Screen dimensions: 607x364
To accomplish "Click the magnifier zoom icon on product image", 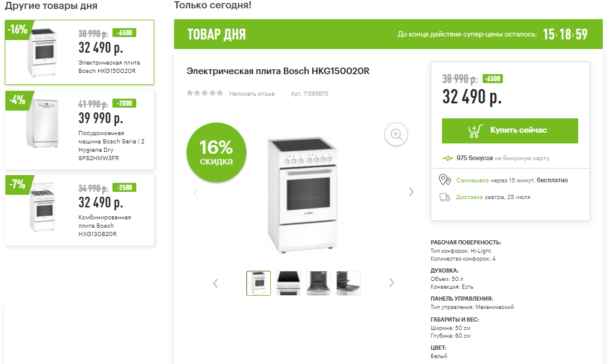I will pos(396,134).
